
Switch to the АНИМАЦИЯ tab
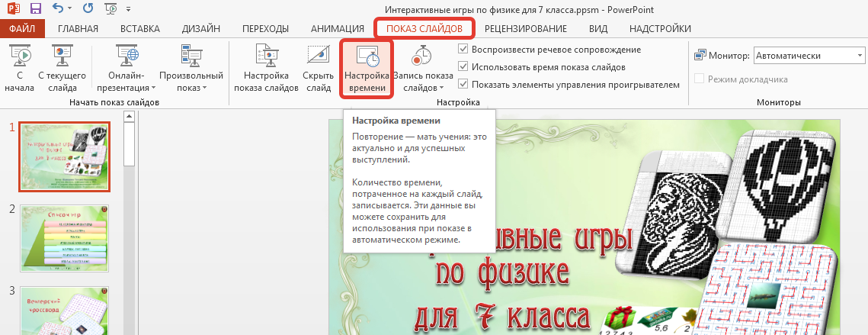337,29
